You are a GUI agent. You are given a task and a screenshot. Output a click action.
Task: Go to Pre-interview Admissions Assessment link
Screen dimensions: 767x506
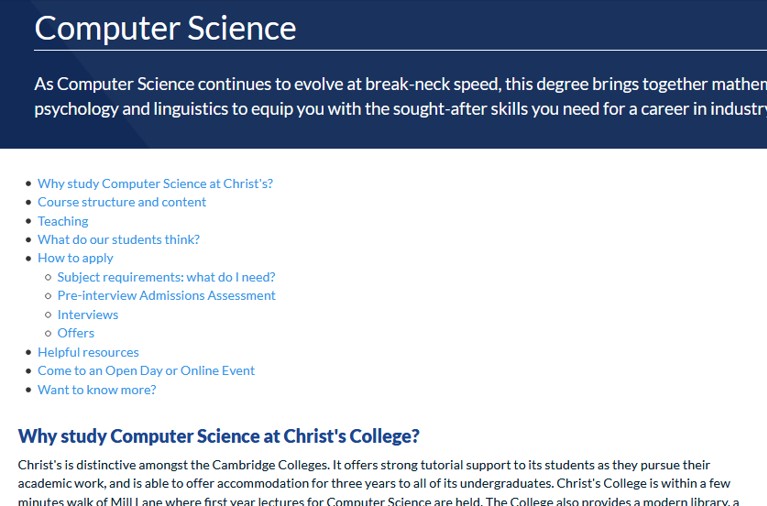pos(166,296)
